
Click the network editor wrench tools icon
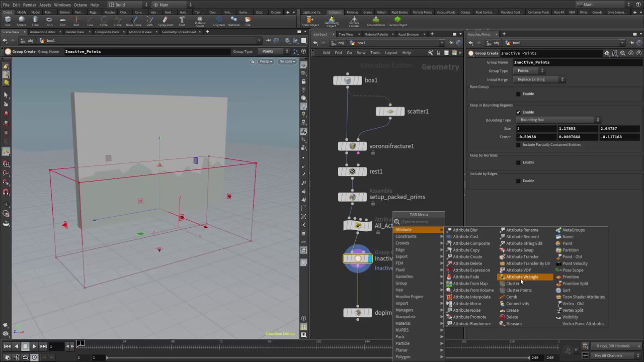coord(430,53)
